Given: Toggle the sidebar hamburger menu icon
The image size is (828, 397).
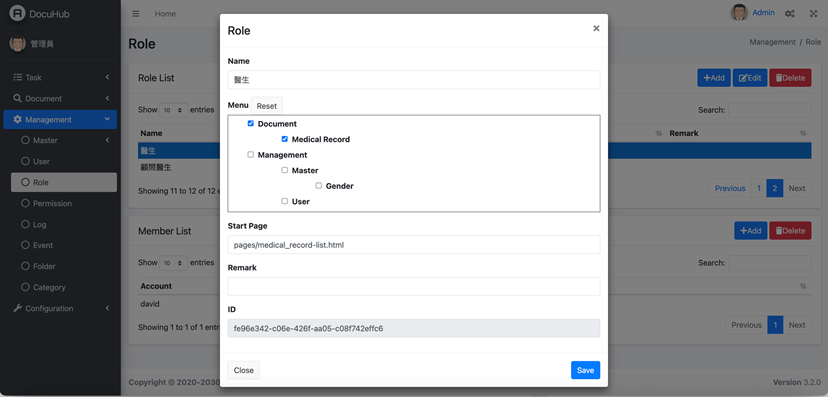Looking at the screenshot, I should click(x=136, y=14).
